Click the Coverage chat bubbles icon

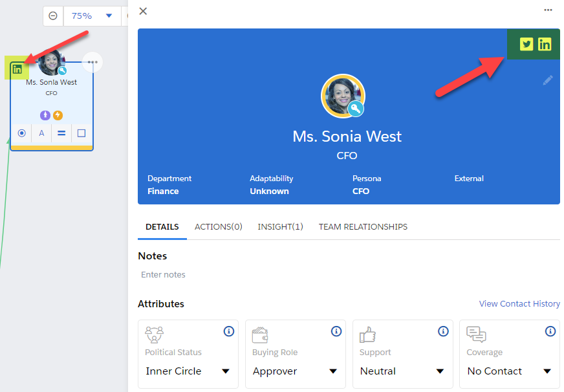coord(476,334)
